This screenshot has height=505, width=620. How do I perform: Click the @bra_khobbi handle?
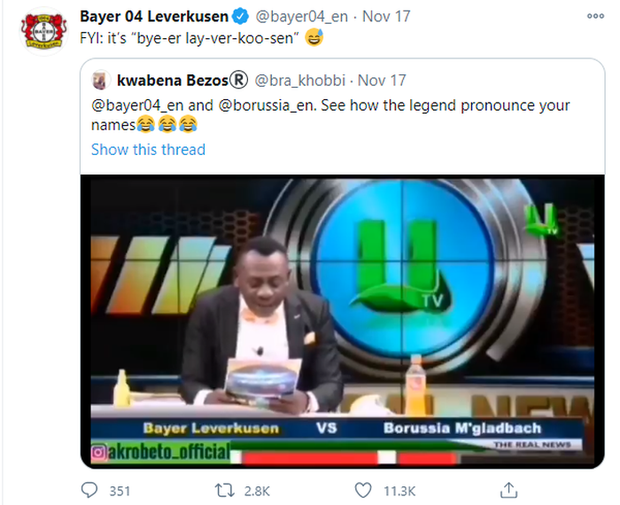click(x=305, y=78)
